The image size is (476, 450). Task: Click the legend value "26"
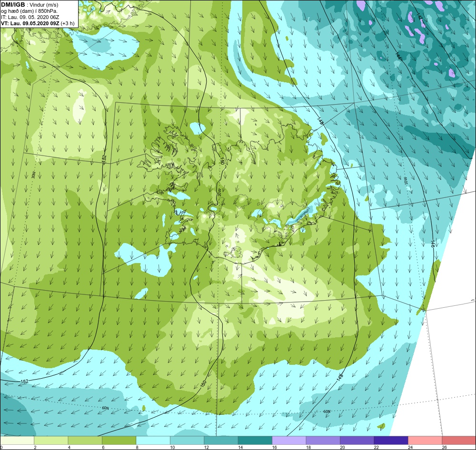coord(445,447)
